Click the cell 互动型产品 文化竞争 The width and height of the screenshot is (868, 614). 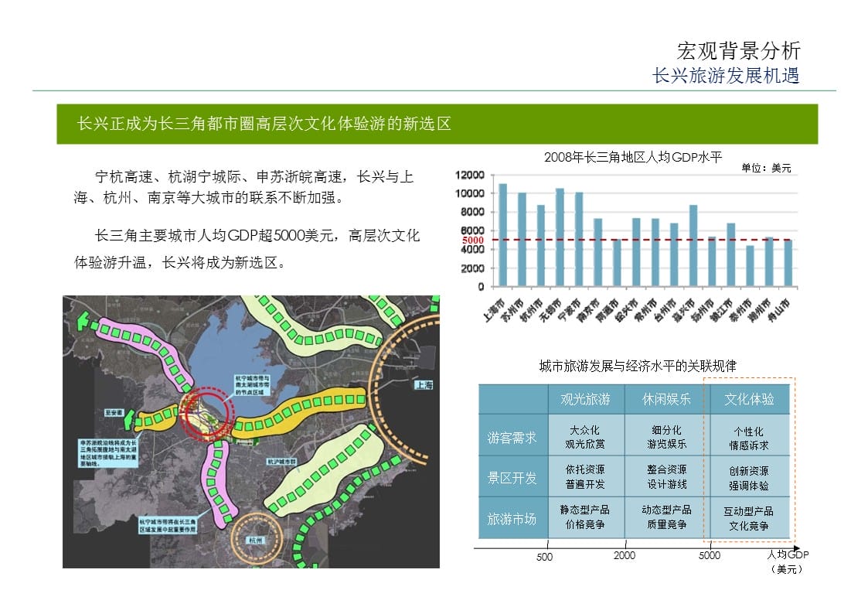click(748, 519)
